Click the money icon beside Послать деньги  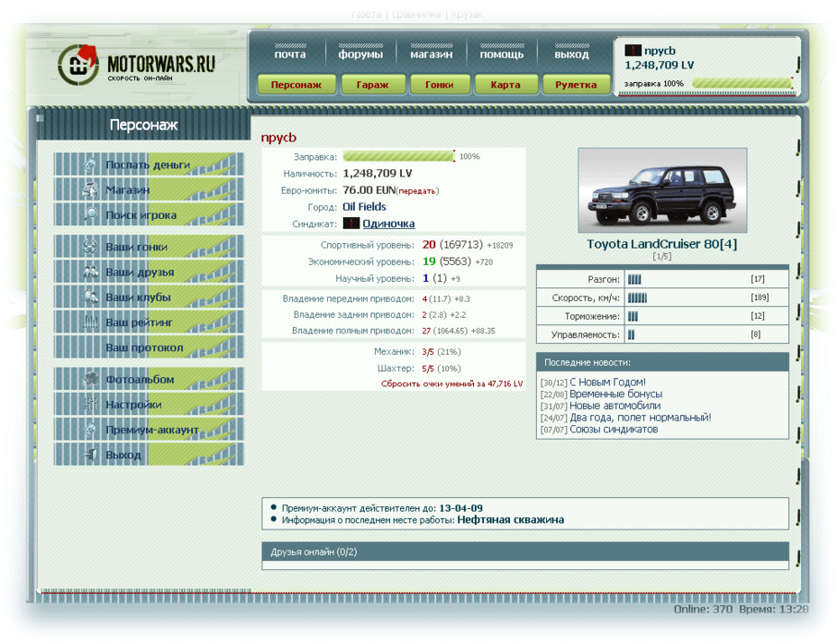click(90, 165)
